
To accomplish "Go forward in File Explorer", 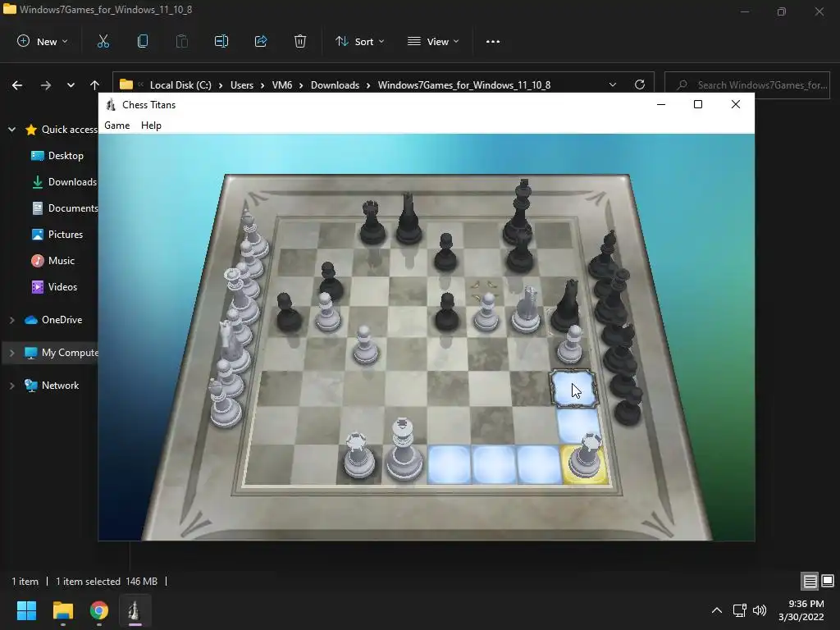I will click(46, 85).
